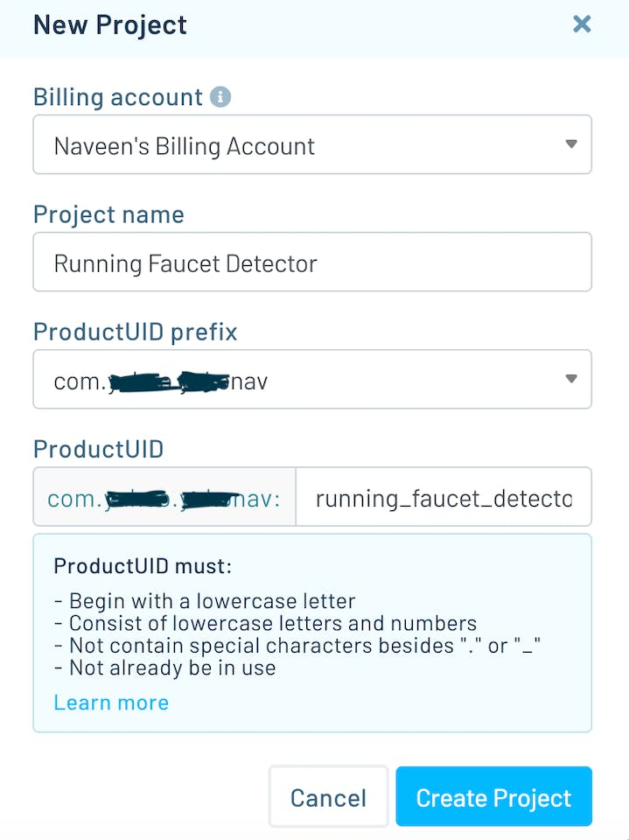Close the New Project dialog
This screenshot has height=840, width=629.
(582, 24)
